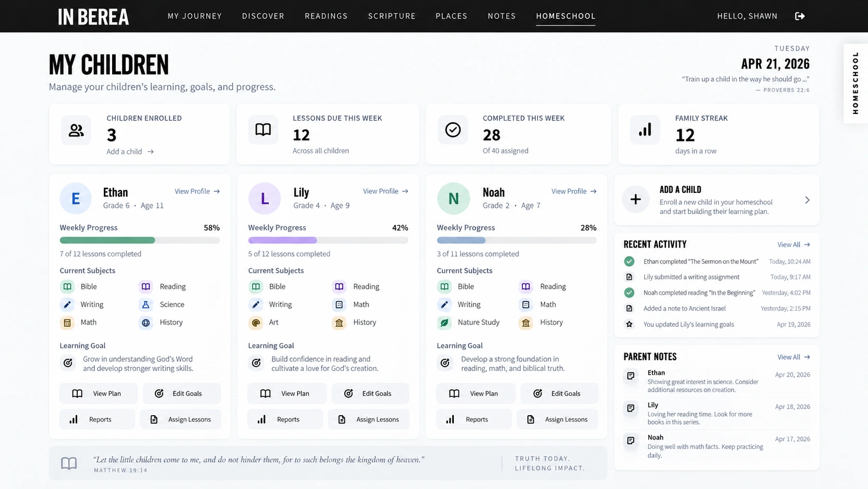The height and width of the screenshot is (489, 868).
Task: Click the "Hello, Shawn" greeting text
Action: [747, 16]
